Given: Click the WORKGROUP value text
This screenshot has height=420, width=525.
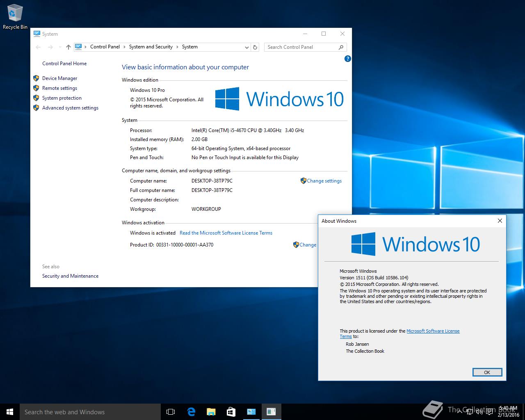Looking at the screenshot, I should (x=206, y=209).
